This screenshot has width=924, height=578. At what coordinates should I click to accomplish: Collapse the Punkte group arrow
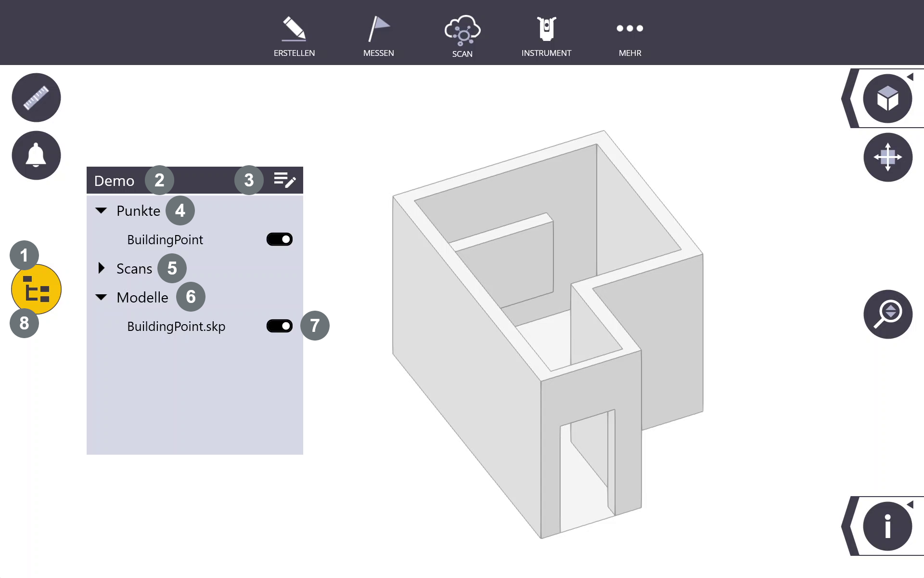(x=101, y=210)
